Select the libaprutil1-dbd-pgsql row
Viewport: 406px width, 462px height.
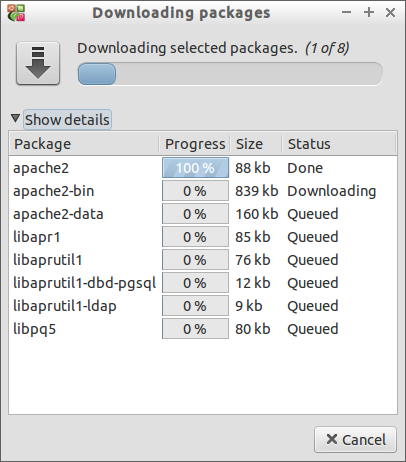(203, 283)
